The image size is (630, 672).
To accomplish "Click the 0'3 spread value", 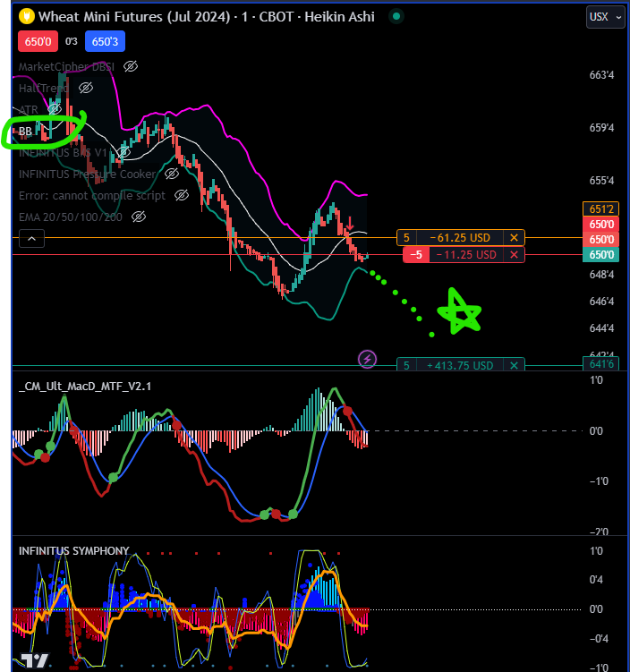I will click(71, 41).
